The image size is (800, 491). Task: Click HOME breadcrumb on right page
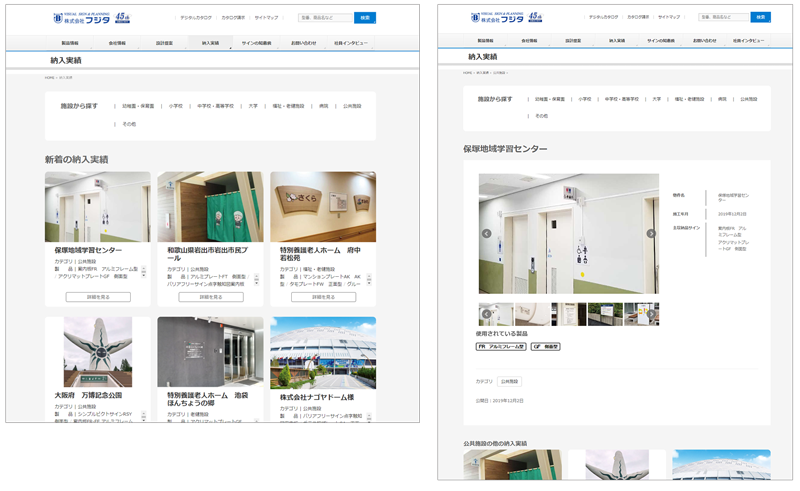click(x=467, y=73)
